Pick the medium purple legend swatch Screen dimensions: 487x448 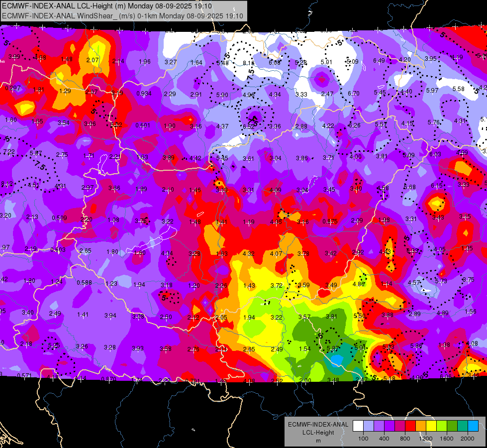point(379,426)
